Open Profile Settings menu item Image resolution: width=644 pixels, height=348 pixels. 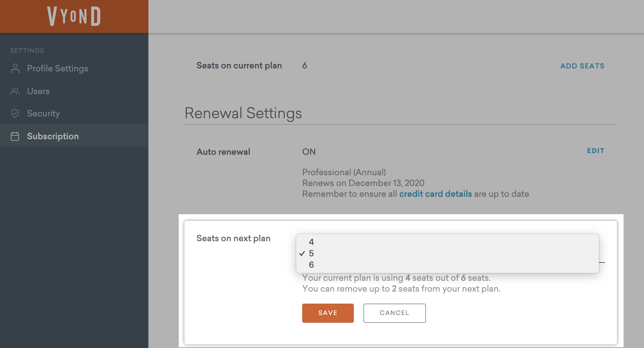click(57, 68)
